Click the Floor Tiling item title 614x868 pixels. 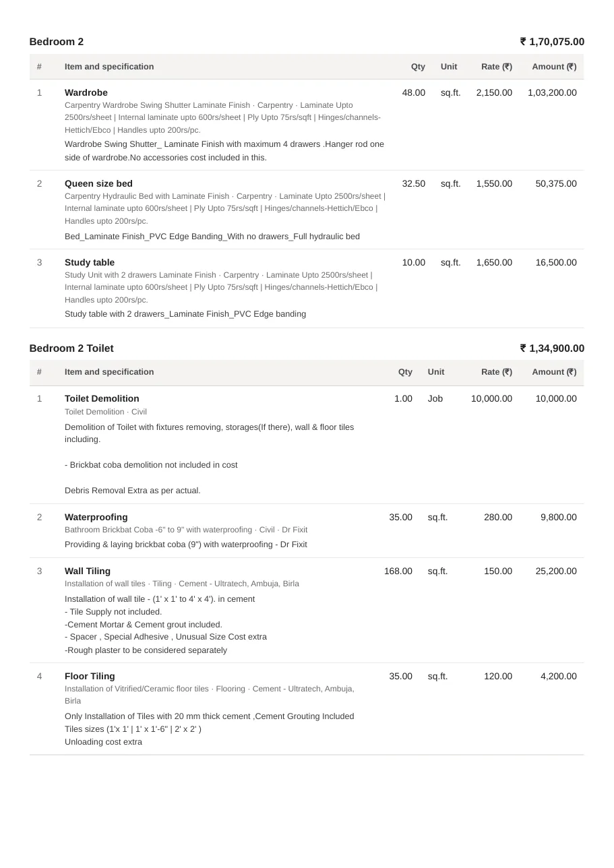tap(90, 676)
